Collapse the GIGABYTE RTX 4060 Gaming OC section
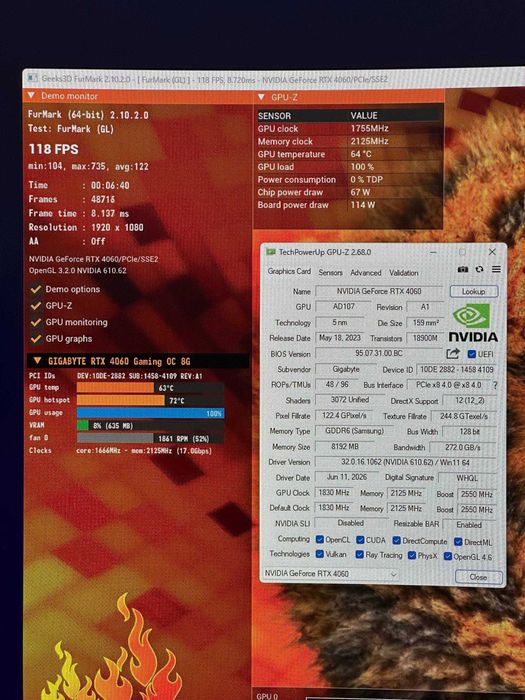Viewport: 525px width, 700px height. (38, 361)
